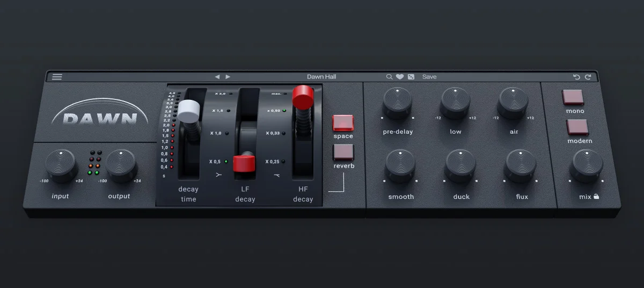Click the LF crossover symbol under fader
This screenshot has height=288, width=644.
(x=218, y=175)
